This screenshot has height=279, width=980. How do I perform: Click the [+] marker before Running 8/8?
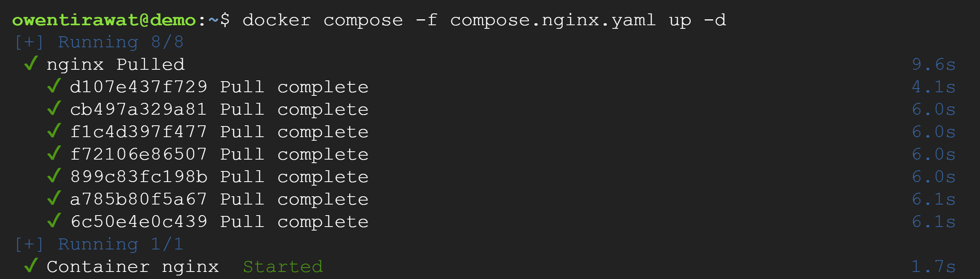[29, 42]
